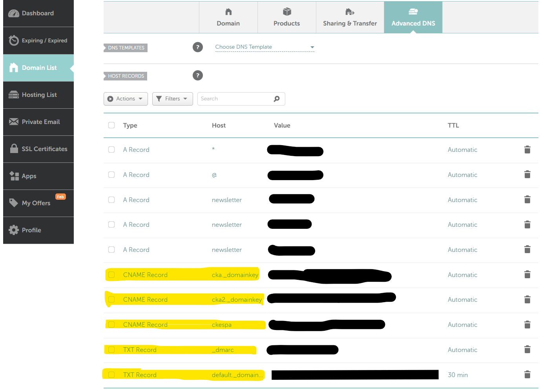Switch to the Sharing & Transfer tab
The image size is (549, 392).
tap(350, 17)
